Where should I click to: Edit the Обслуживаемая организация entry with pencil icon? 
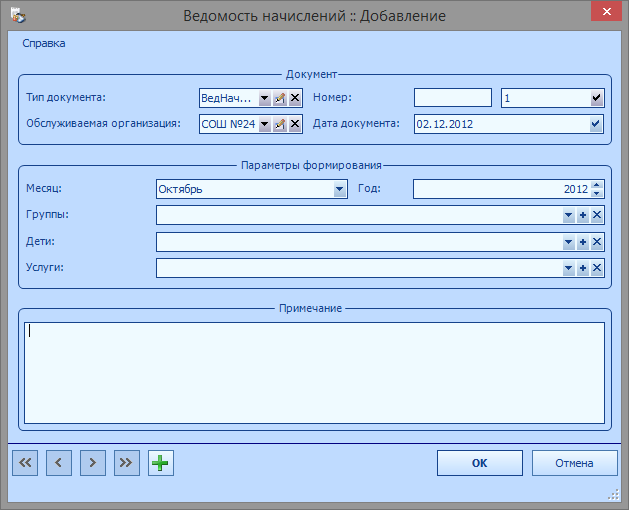pyautogui.click(x=280, y=124)
